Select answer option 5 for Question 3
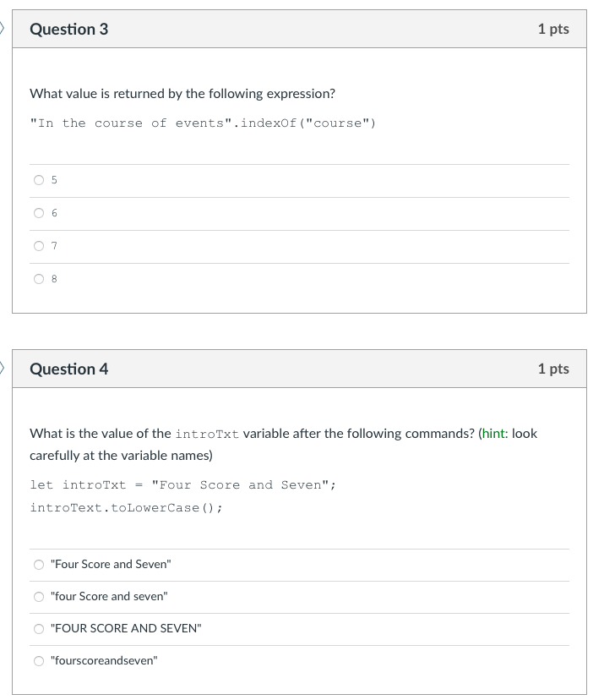 [39, 179]
